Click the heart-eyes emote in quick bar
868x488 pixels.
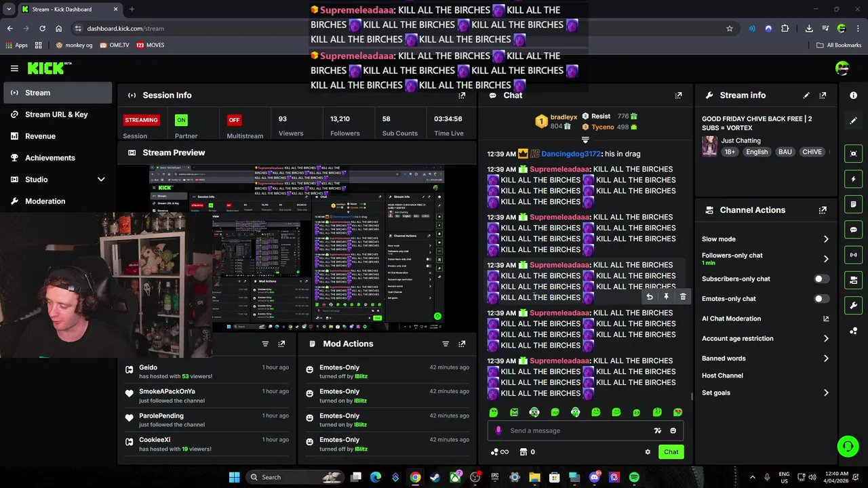[677, 412]
